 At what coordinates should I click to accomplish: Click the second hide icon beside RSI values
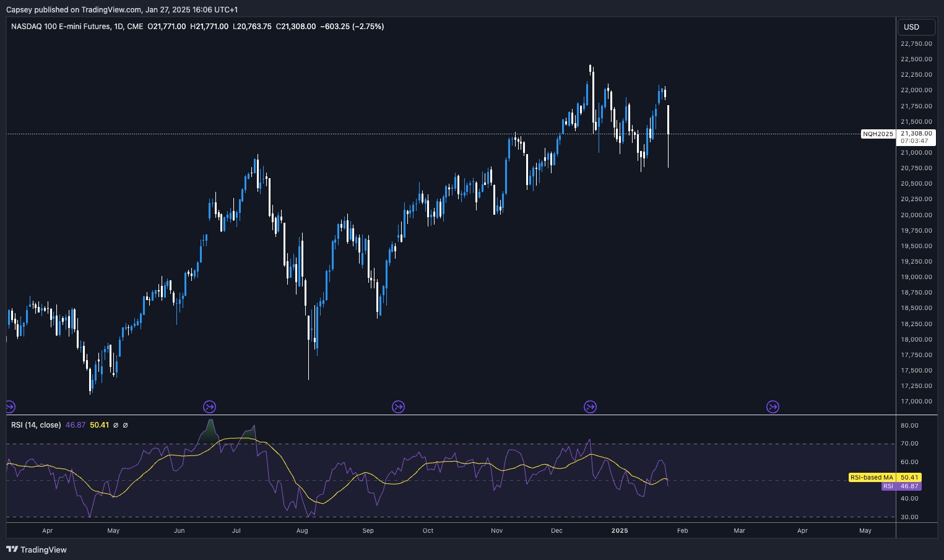click(126, 425)
